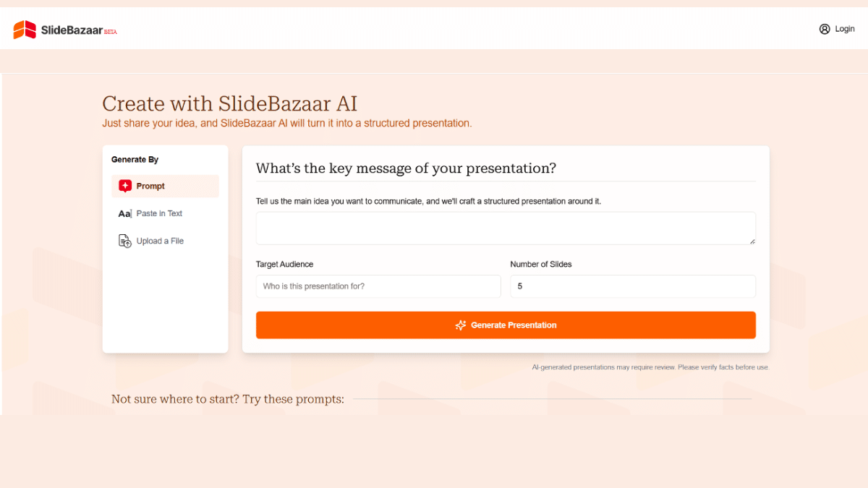
Task: Click the Upload a File document icon
Action: pyautogui.click(x=124, y=240)
